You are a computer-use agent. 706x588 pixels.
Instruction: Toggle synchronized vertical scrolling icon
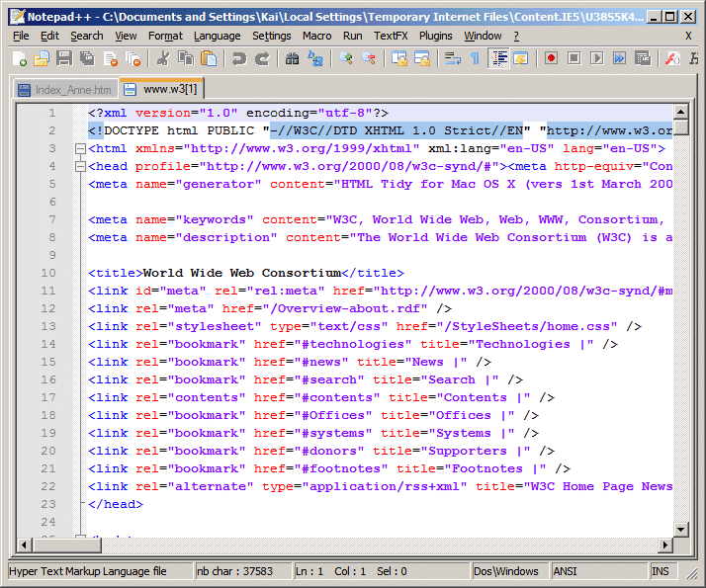point(399,58)
